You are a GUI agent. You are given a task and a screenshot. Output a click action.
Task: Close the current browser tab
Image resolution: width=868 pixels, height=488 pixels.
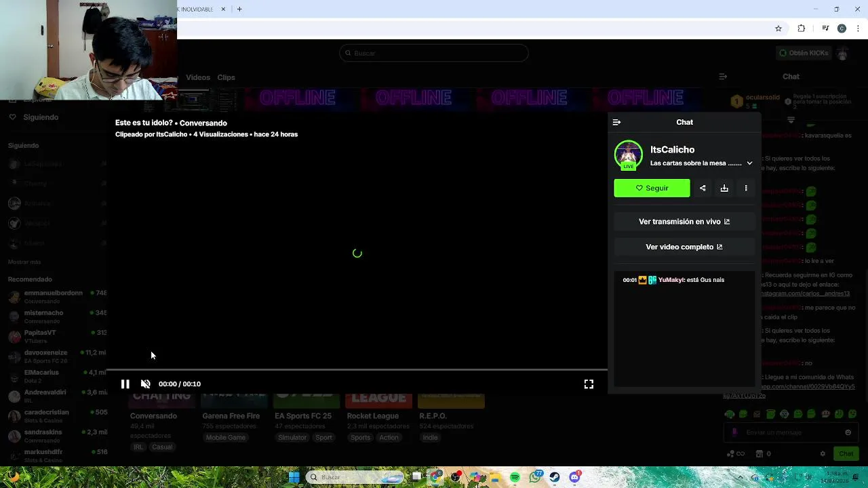coord(223,9)
